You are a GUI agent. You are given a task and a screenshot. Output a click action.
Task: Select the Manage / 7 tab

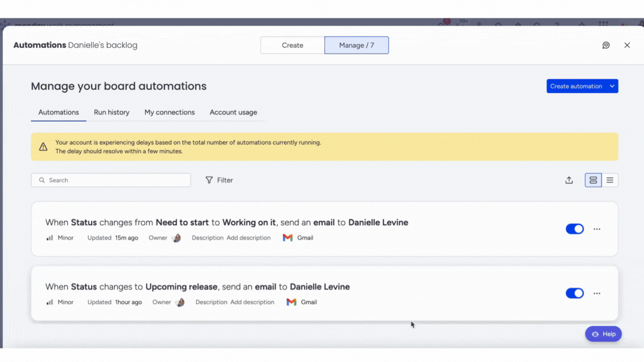[357, 45]
